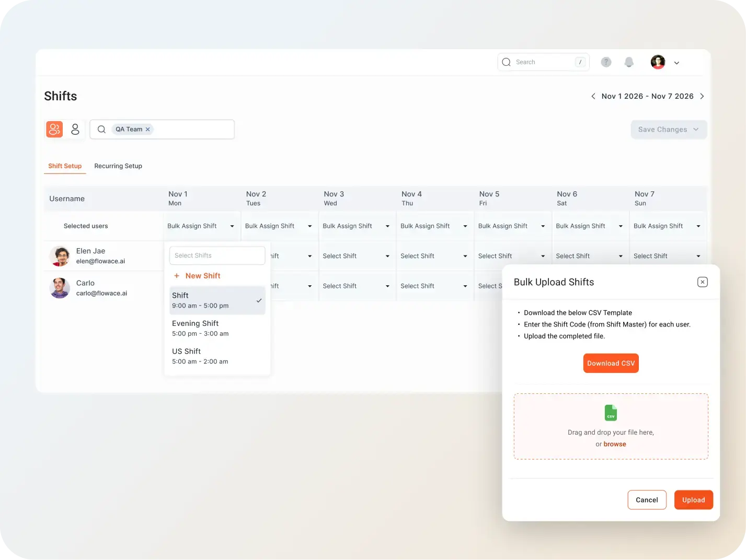The width and height of the screenshot is (746, 560).
Task: Switch to Recurring Setup tab
Action: pyautogui.click(x=118, y=166)
